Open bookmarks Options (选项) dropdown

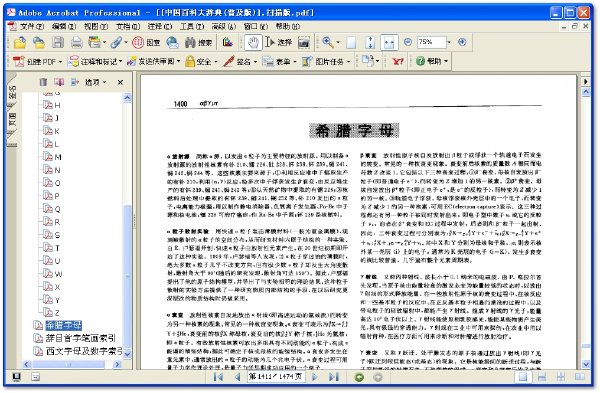[x=95, y=82]
